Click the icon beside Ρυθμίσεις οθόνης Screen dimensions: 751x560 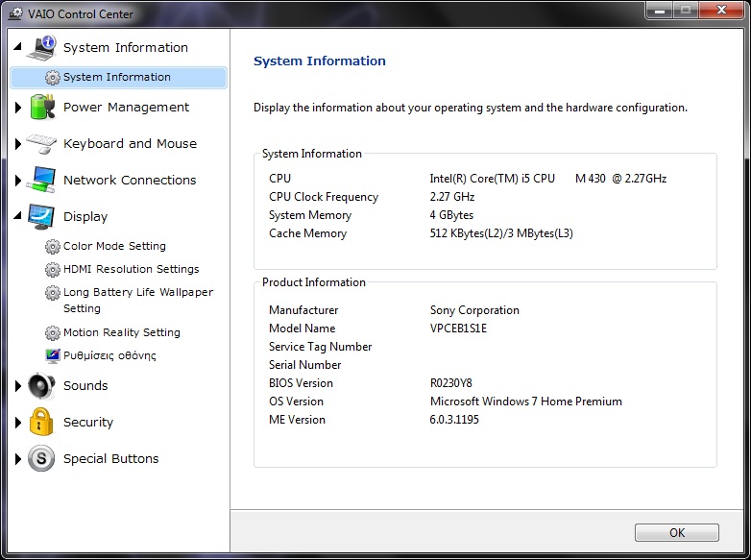coord(53,355)
